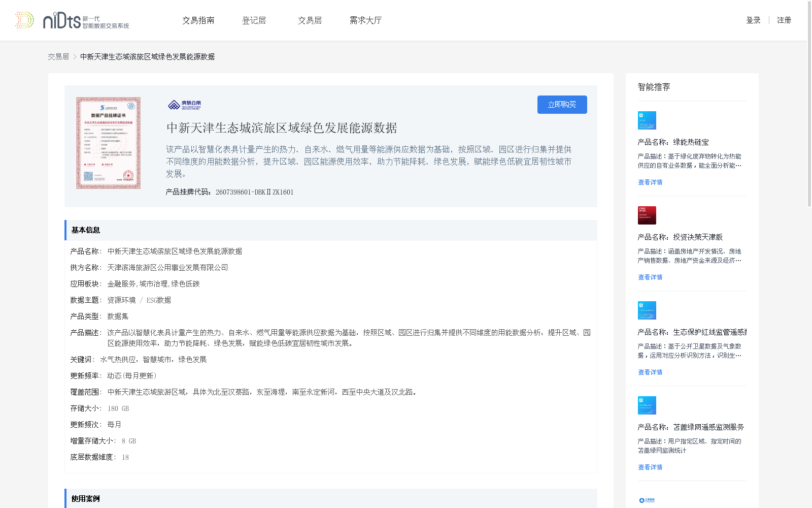The image size is (812, 508).
Task: Open the 苫盖绿网遥感监测服务 product thumbnail icon
Action: click(x=647, y=405)
